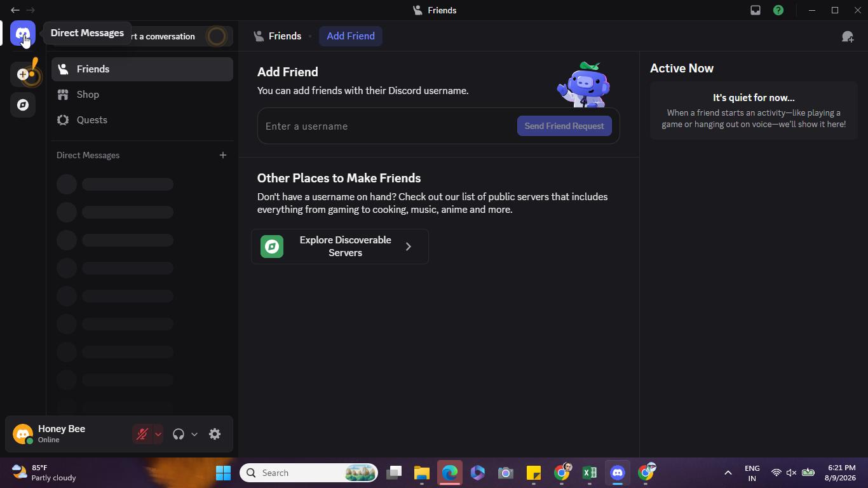The image size is (868, 488).
Task: Create DM with plus next to Direct Messages
Action: pyautogui.click(x=223, y=155)
